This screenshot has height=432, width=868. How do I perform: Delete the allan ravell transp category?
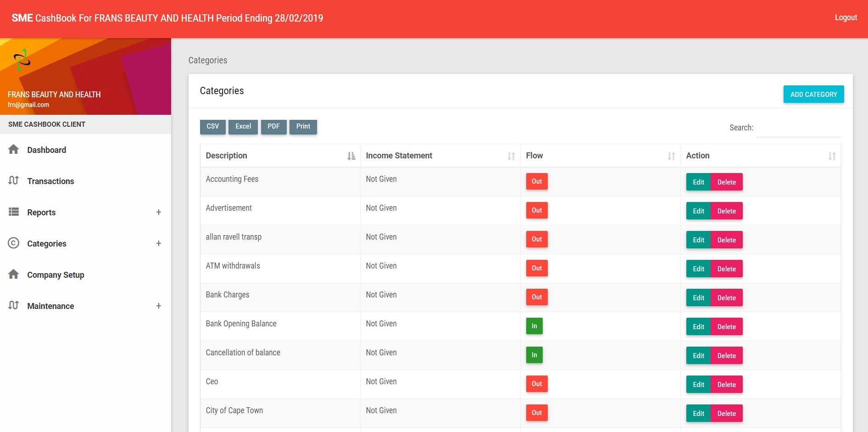pos(727,240)
